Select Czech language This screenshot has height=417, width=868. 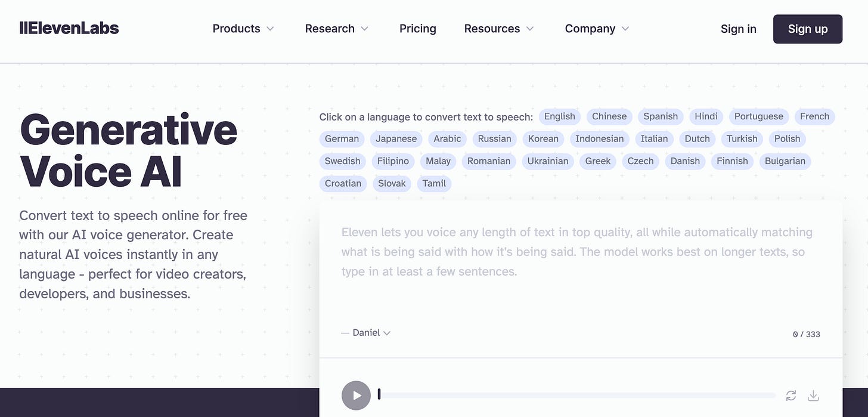tap(641, 161)
